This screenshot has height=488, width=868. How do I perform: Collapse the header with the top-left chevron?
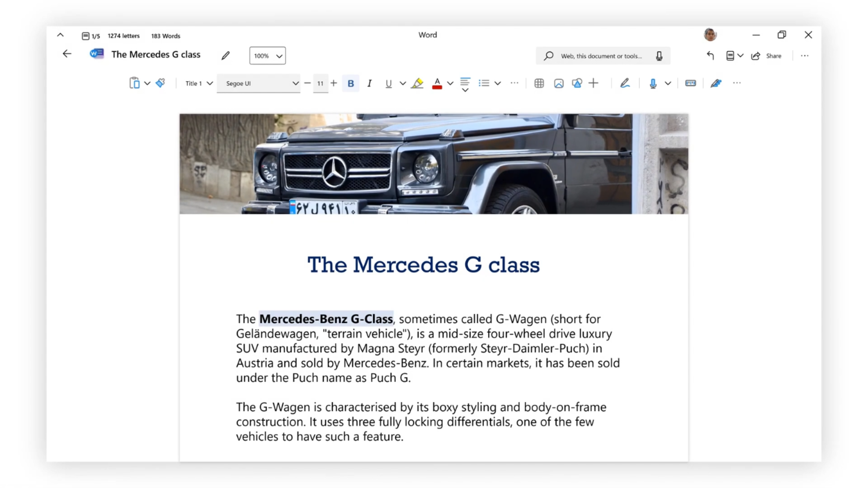click(60, 35)
